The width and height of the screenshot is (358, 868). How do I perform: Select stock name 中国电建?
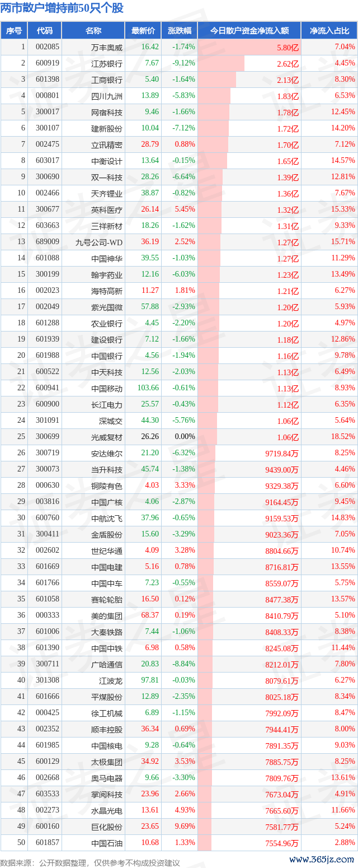(106, 567)
